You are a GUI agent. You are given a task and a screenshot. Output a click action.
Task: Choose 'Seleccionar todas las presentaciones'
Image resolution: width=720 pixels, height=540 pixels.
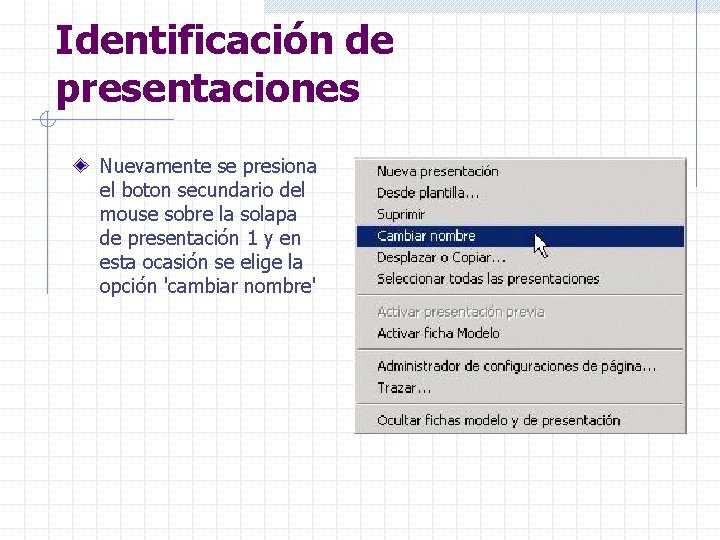[520, 279]
